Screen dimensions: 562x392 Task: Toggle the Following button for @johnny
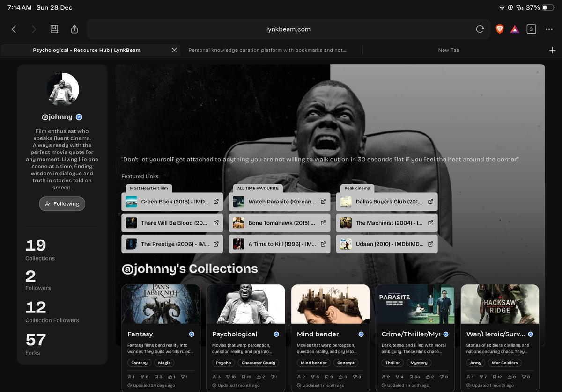62,203
